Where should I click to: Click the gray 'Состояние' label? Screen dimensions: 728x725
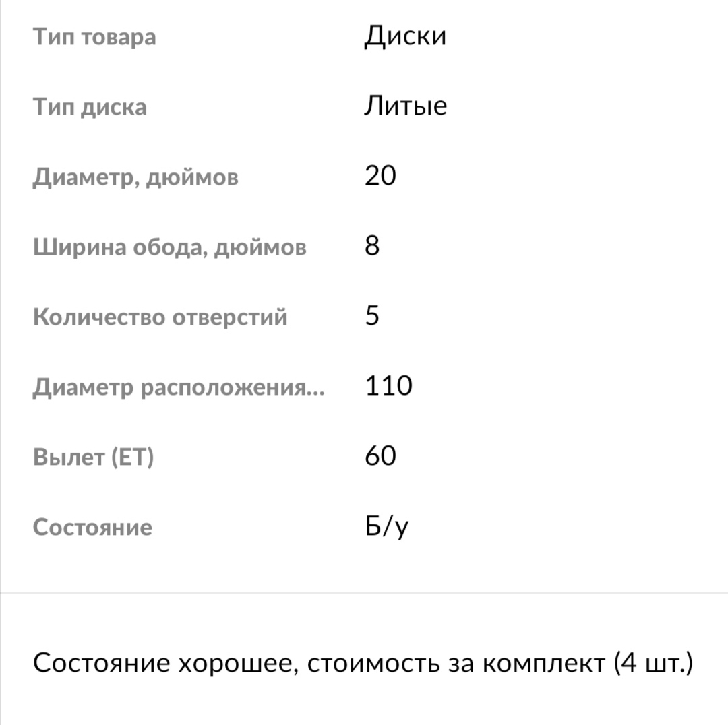(93, 527)
